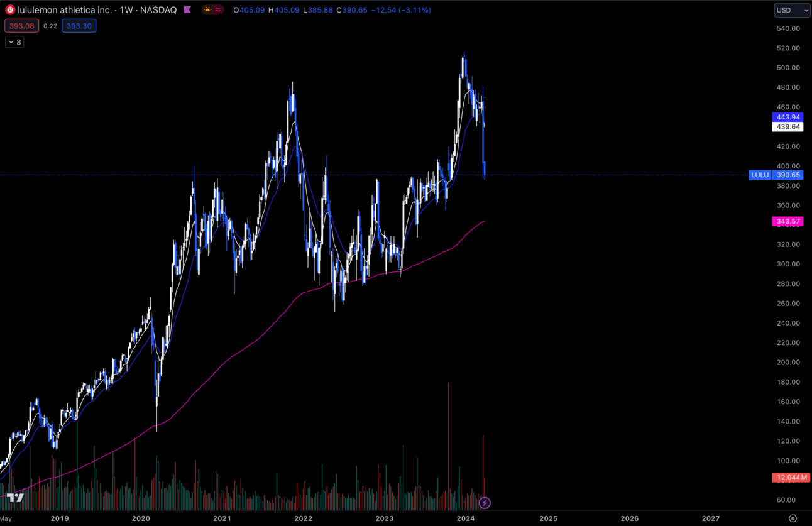Click the blue 393.30 buy price button

(79, 26)
